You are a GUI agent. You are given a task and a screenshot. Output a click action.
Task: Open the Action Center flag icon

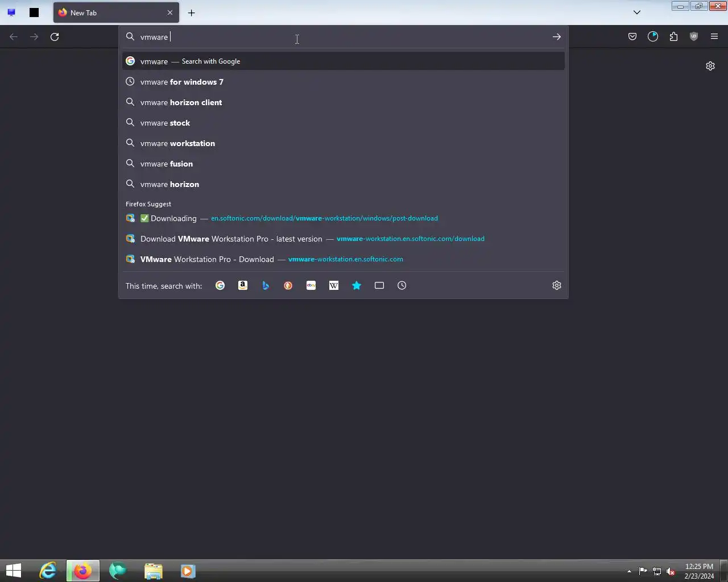[x=643, y=571]
